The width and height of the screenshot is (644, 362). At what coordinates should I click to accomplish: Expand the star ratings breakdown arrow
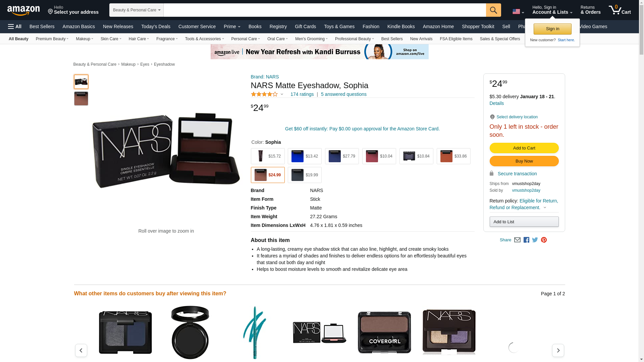282,95
